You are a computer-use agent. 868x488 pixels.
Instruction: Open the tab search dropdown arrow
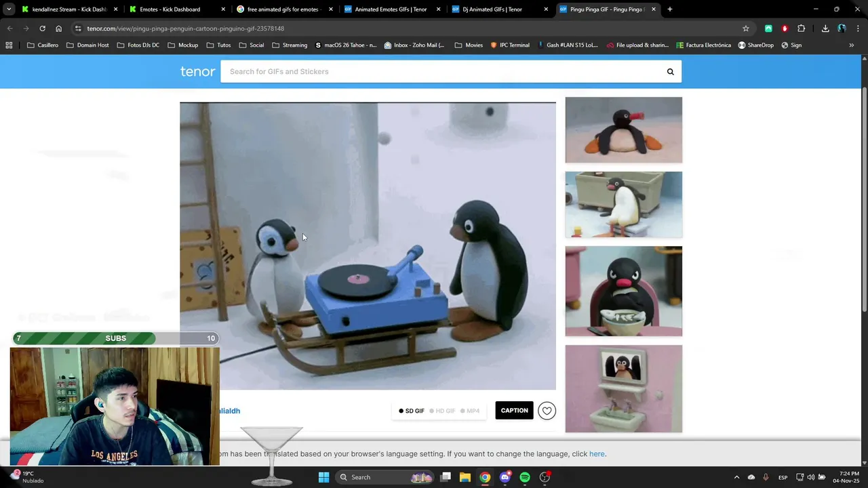[x=9, y=9]
